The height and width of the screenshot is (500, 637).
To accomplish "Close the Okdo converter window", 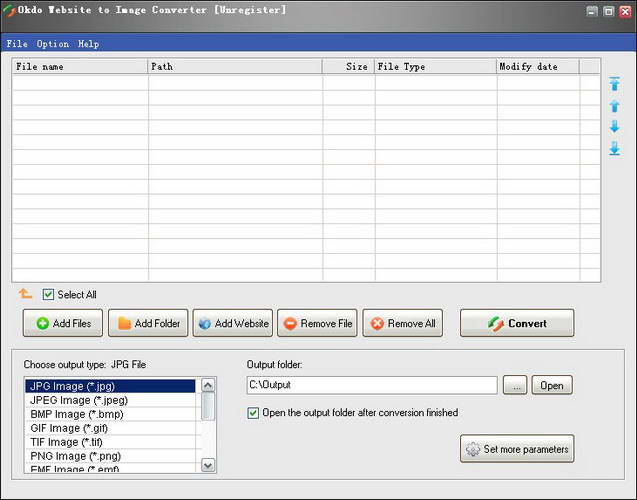I will coord(625,11).
